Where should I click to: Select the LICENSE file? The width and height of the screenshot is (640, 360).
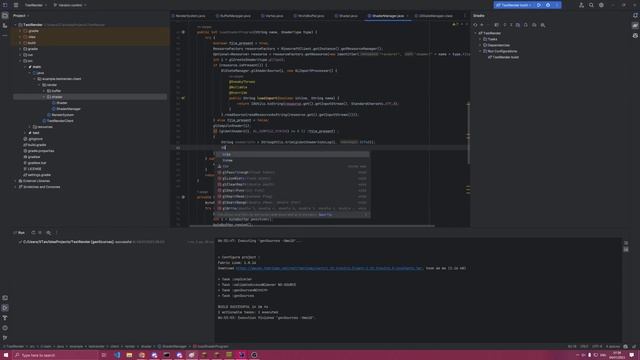pyautogui.click(x=32, y=169)
